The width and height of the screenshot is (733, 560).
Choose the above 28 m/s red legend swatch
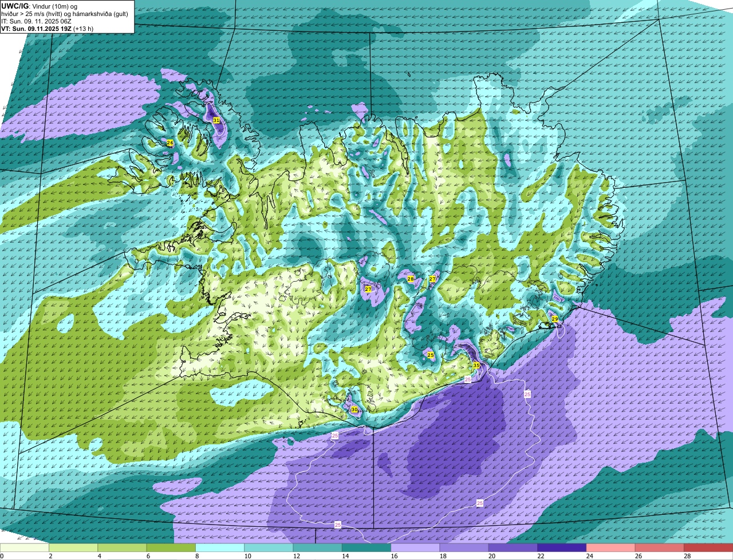pyautogui.click(x=708, y=548)
